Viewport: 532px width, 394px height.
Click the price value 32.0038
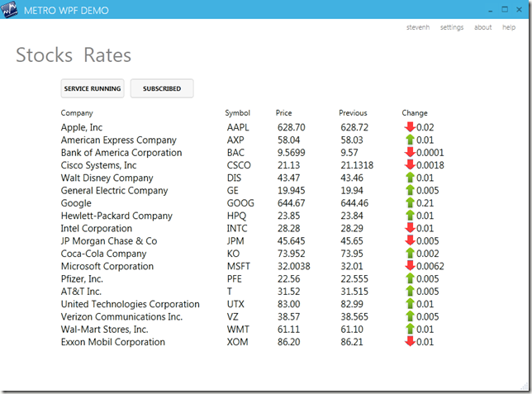pos(294,266)
